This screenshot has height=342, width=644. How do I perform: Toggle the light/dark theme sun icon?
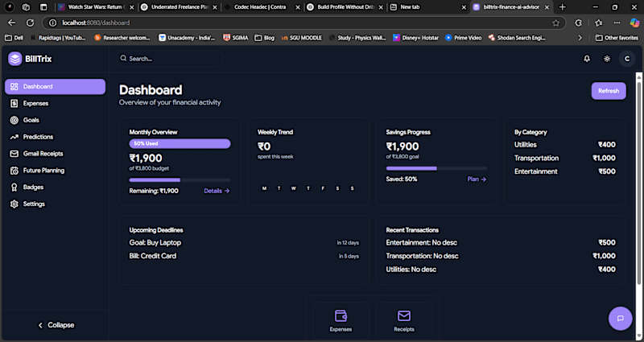tap(607, 59)
